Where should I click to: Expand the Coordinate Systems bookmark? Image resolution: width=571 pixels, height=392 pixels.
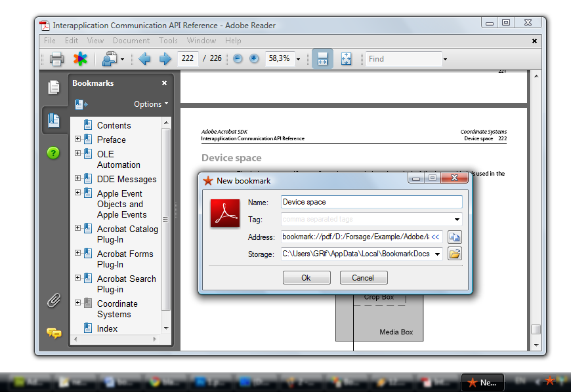pyautogui.click(x=77, y=302)
